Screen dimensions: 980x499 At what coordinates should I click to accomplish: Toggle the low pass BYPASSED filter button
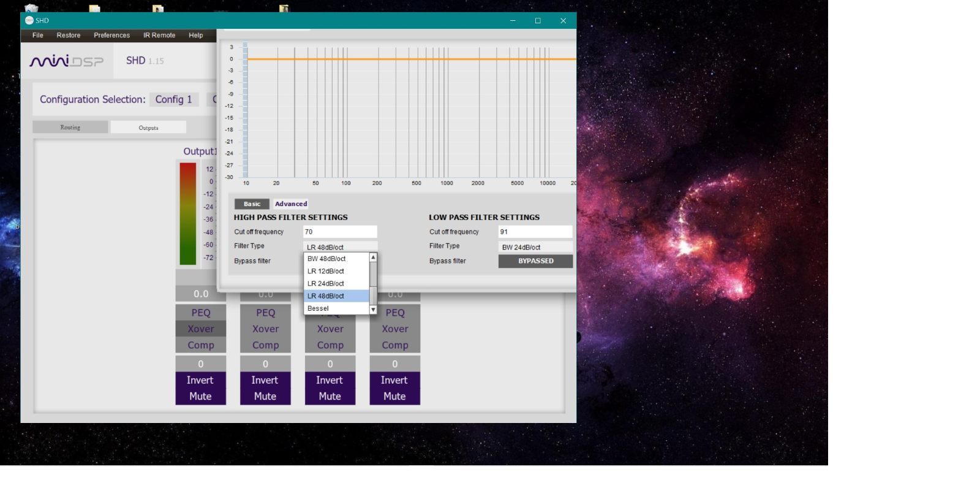[536, 261]
